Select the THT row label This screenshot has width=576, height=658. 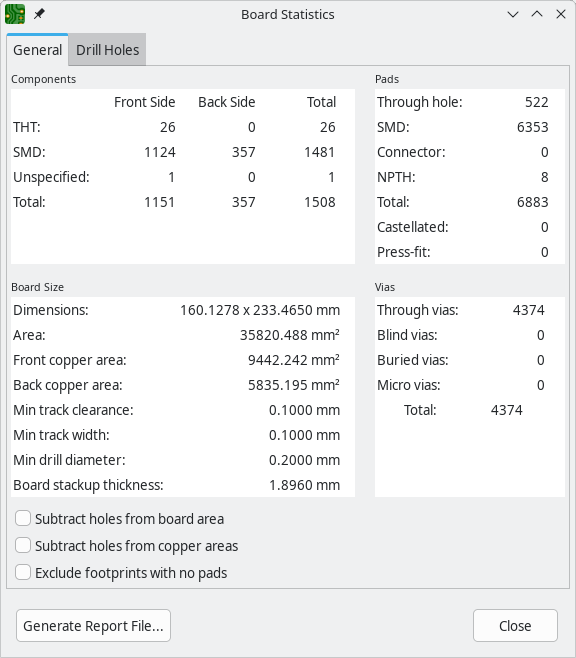click(x=27, y=127)
